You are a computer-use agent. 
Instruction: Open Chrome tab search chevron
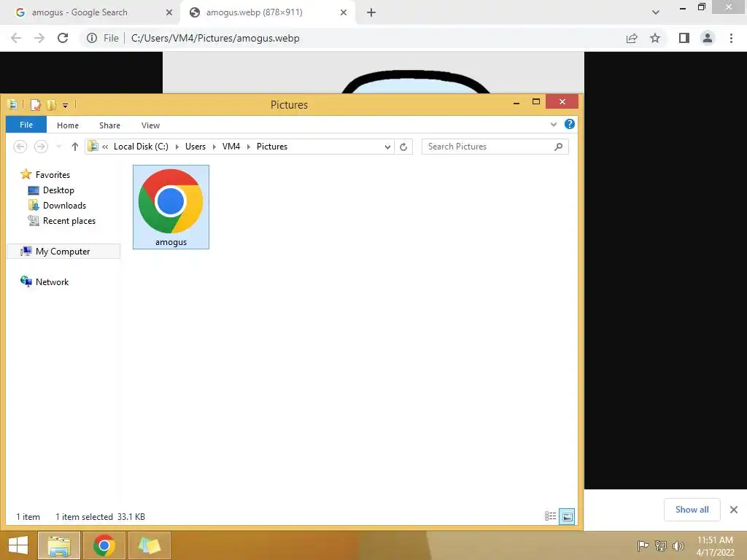click(x=656, y=12)
